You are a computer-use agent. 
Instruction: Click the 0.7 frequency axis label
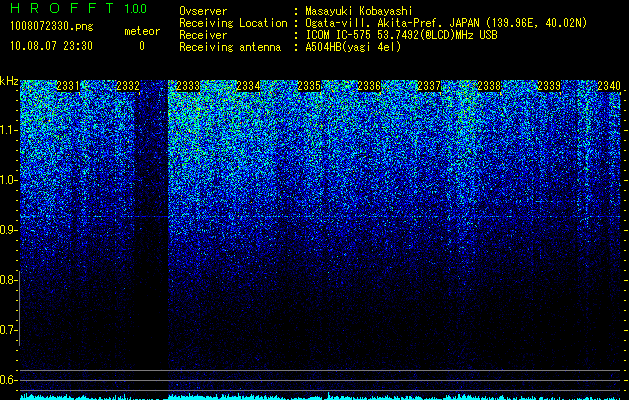tap(9, 330)
